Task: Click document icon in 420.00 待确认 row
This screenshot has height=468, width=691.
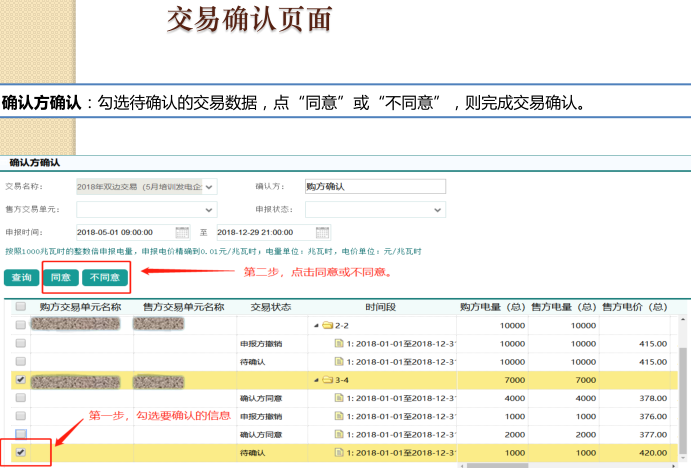Action: pyautogui.click(x=340, y=453)
